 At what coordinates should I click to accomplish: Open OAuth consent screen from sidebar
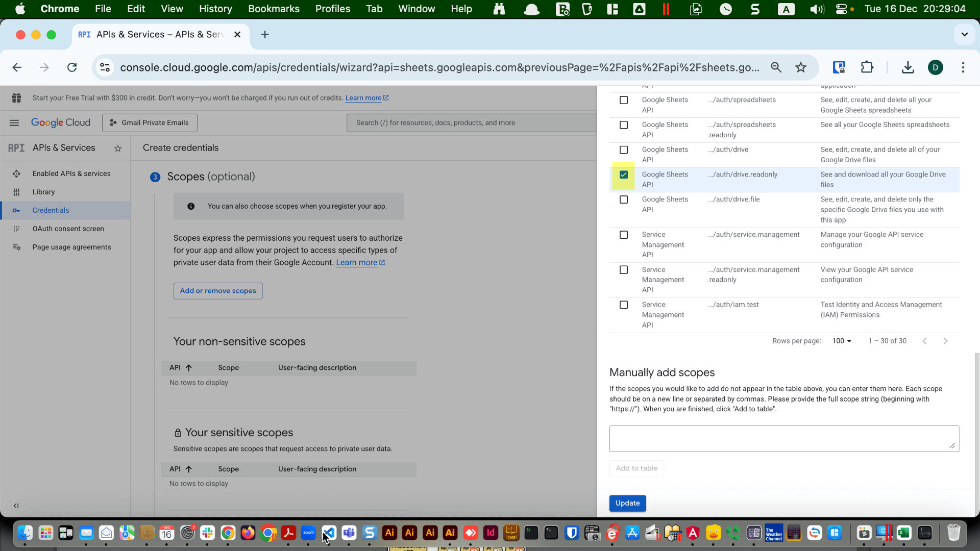pos(17,229)
